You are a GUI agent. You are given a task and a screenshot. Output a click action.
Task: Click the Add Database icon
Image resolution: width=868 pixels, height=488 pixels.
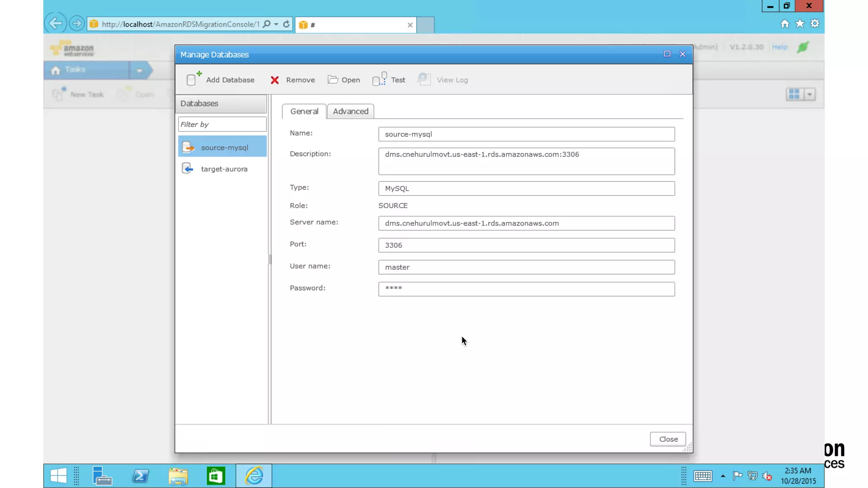[193, 79]
